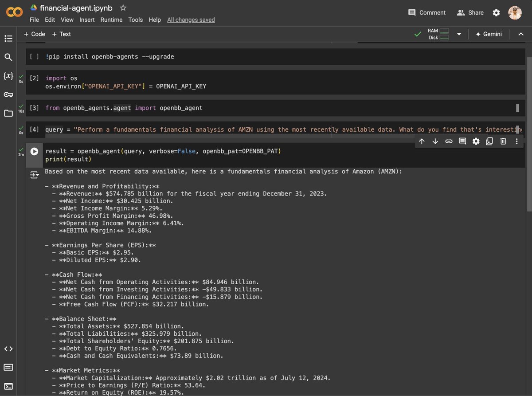The height and width of the screenshot is (396, 532).
Task: Open the Insert menu
Action: [87, 20]
